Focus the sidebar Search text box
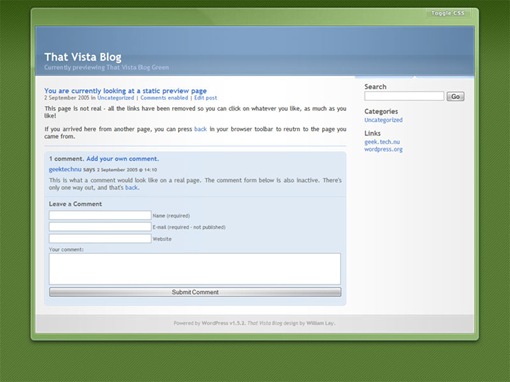This screenshot has width=510, height=382. click(x=404, y=96)
